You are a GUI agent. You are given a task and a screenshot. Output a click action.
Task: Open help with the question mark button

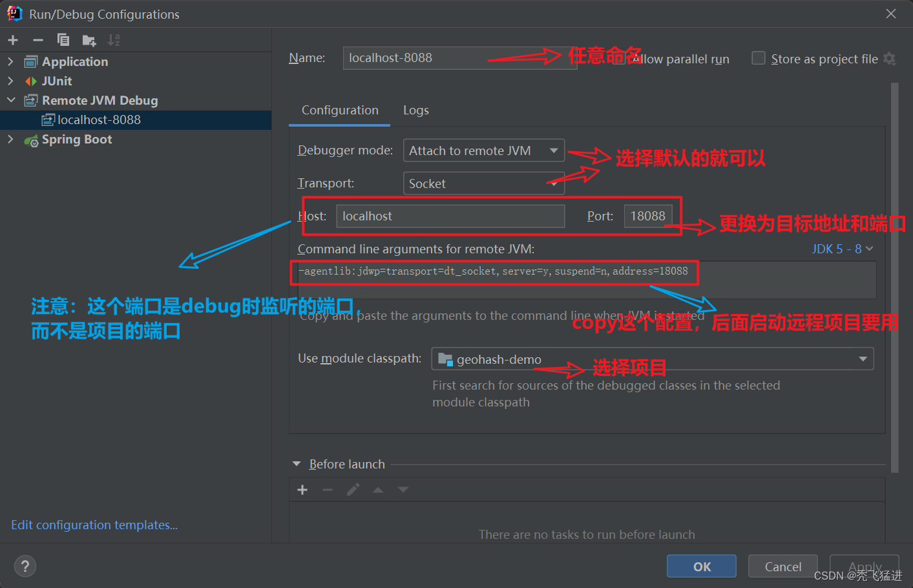click(25, 567)
